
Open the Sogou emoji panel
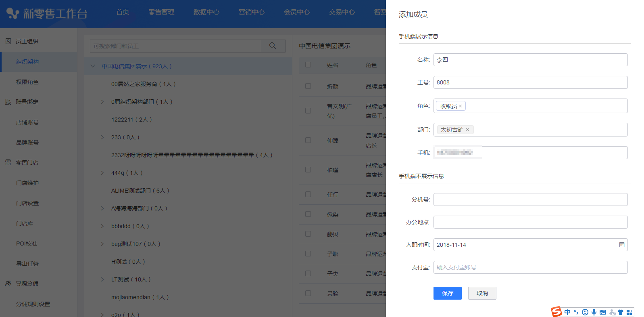click(x=585, y=312)
